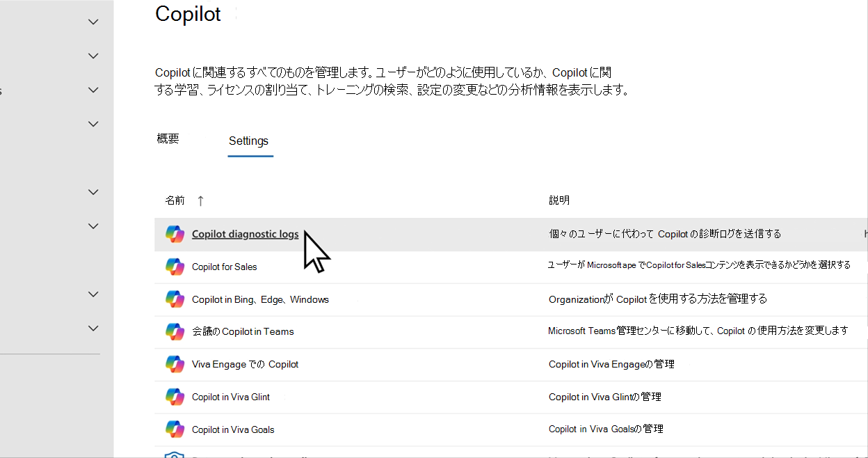Click the 名前 column header
The image size is (868, 458).
point(175,200)
